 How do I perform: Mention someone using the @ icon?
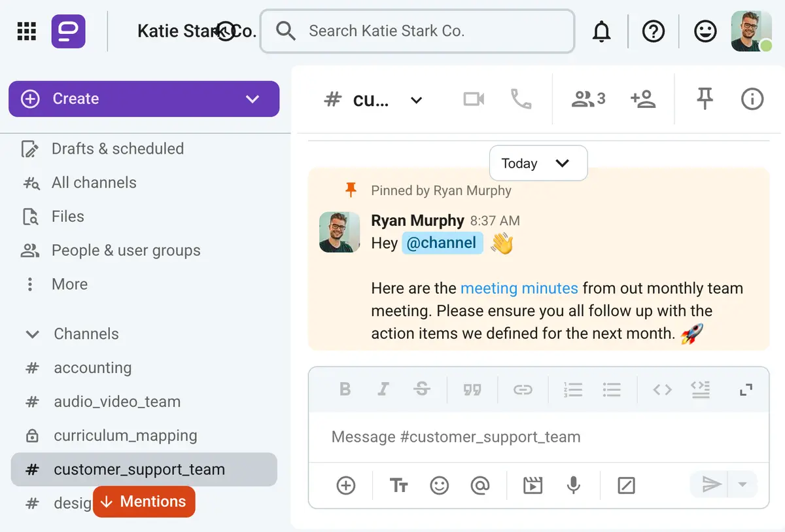[480, 485]
